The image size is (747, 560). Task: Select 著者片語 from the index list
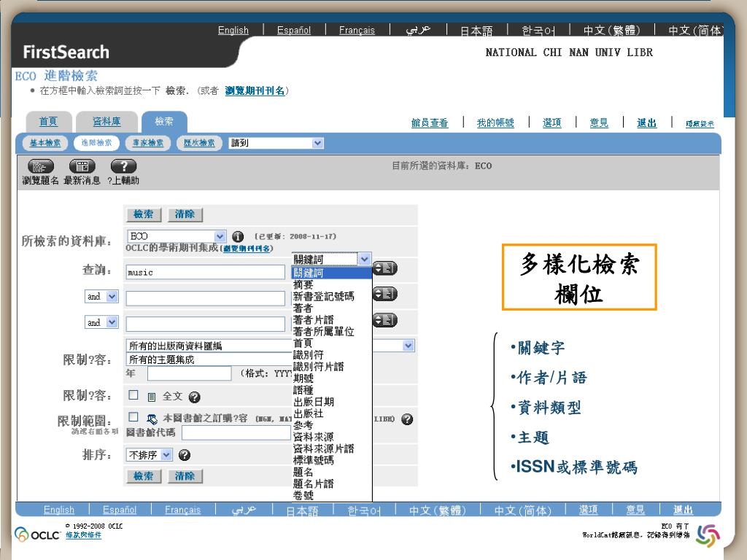[x=332, y=319]
